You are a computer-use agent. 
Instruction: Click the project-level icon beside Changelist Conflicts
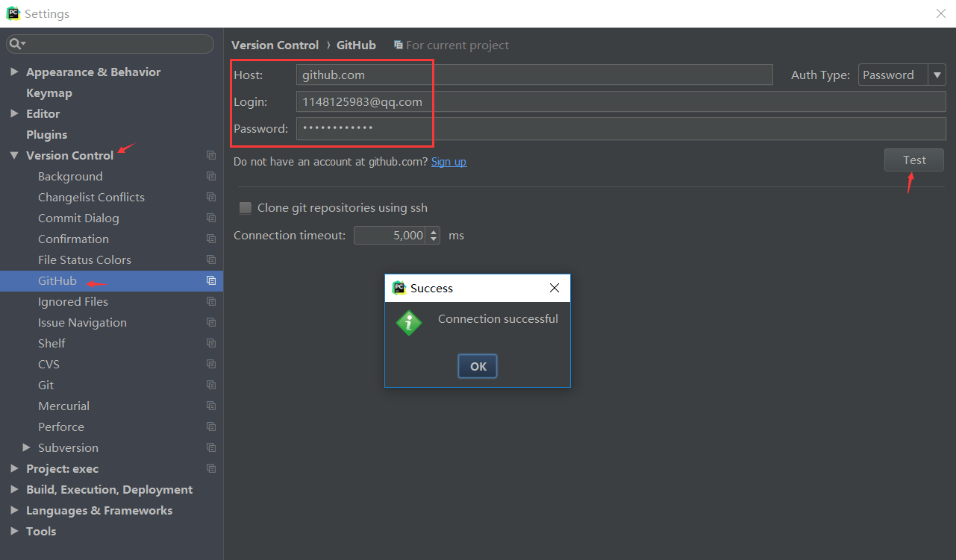click(211, 198)
